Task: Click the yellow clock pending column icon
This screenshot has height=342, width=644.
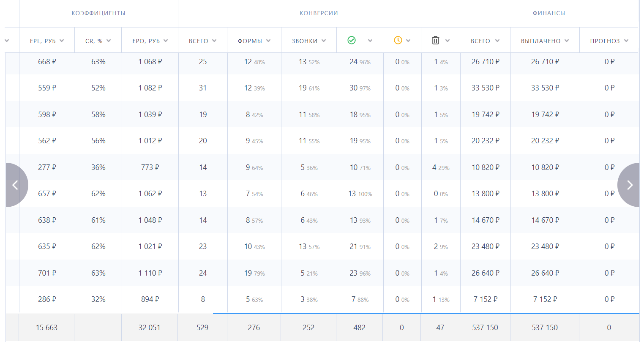Action: click(398, 40)
